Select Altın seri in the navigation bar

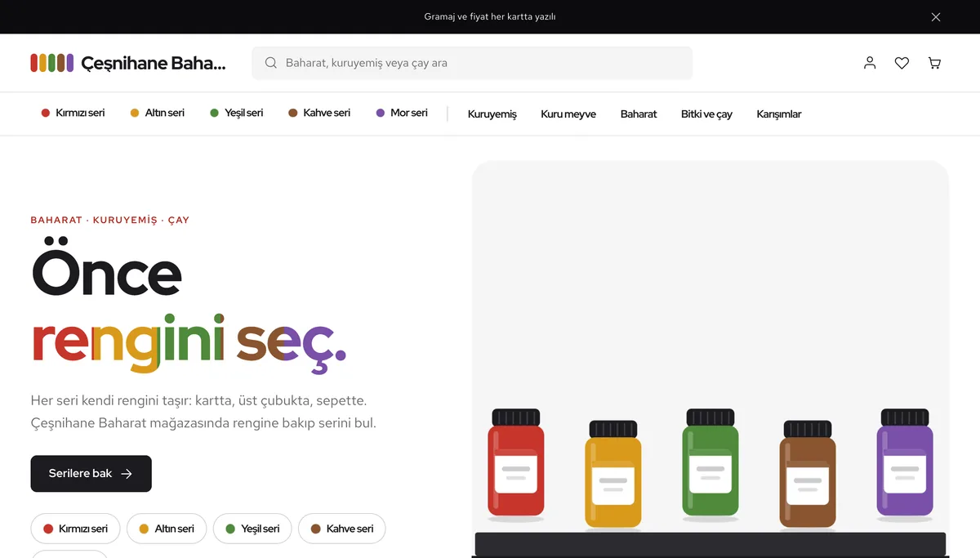coord(157,113)
